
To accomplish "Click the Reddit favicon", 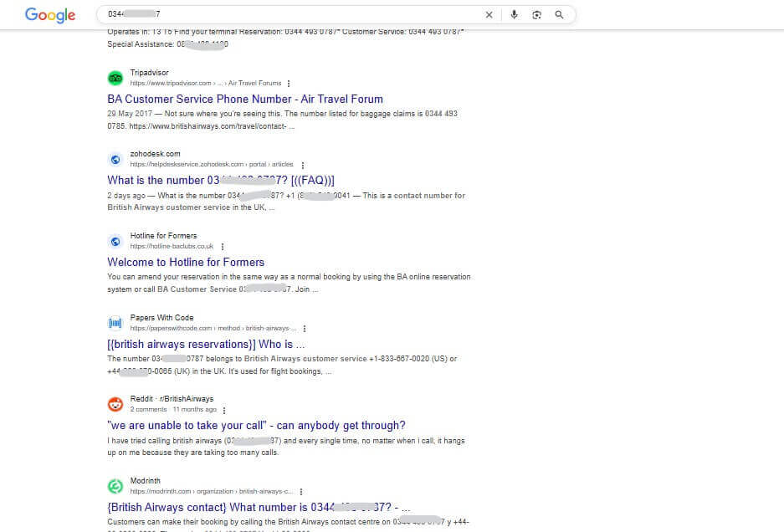I will (x=115, y=404).
